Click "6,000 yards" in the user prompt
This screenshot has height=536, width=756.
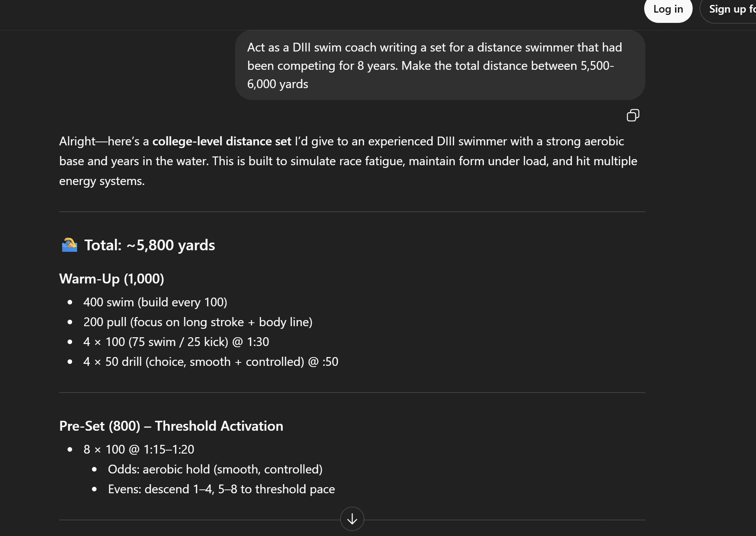pyautogui.click(x=277, y=84)
